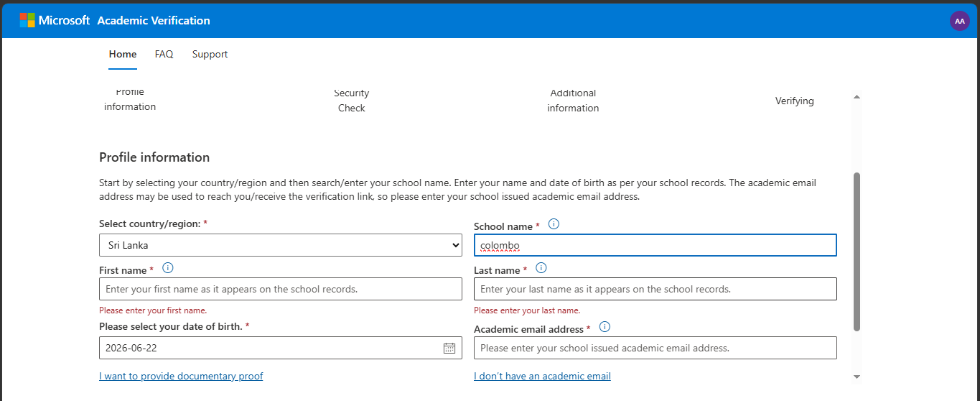Click the form's vertical scrollbar thumb
980x401 pixels.
pyautogui.click(x=857, y=252)
